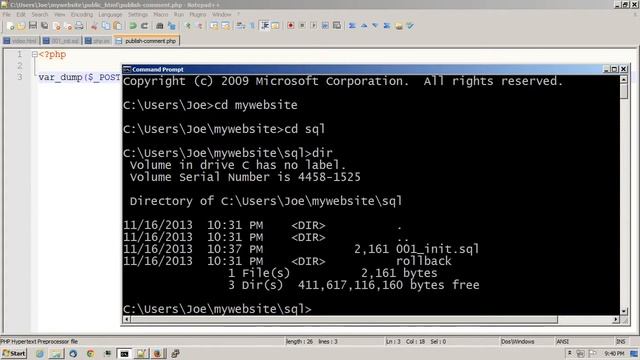Copy selection using the Copy toolbar icon
Image resolution: width=640 pixels, height=360 pixels.
(x=106, y=26)
